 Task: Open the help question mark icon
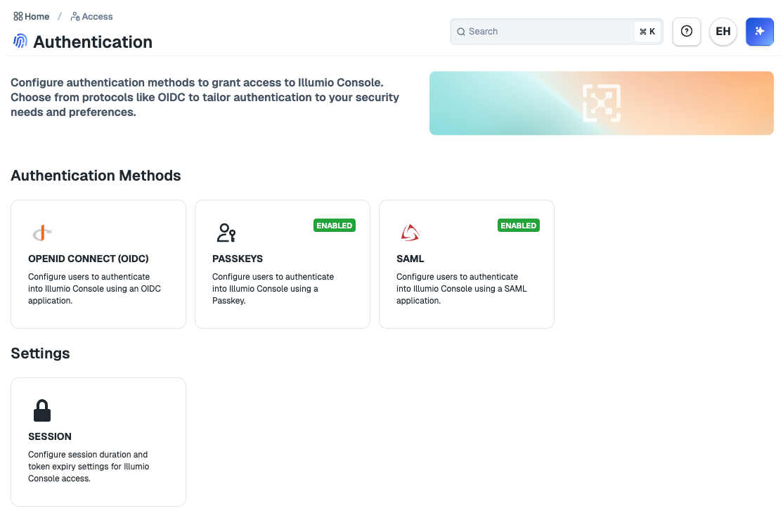pos(687,32)
